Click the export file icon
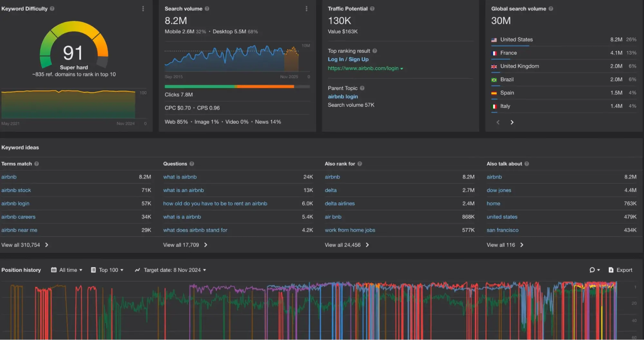The height and width of the screenshot is (340, 644). click(611, 270)
